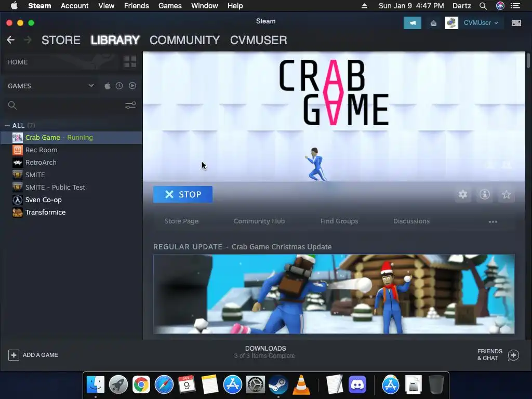Launch Google Chrome from the Dock

[141, 384]
